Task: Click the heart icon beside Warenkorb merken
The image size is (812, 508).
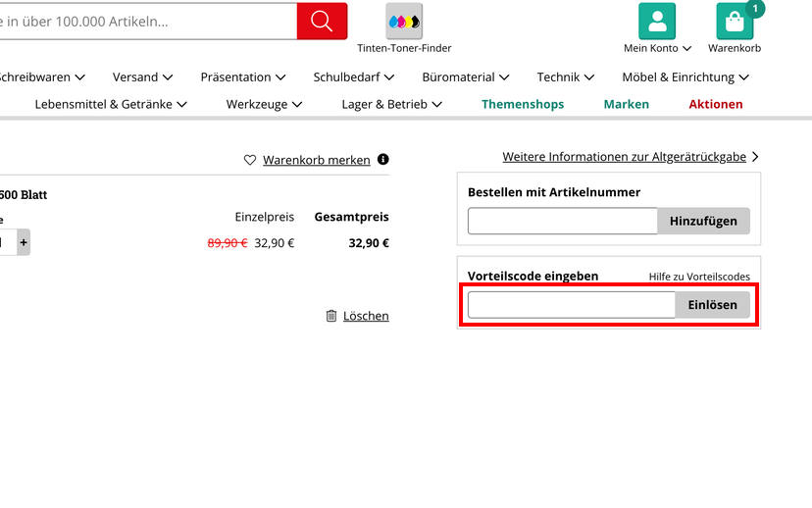Action: point(250,160)
